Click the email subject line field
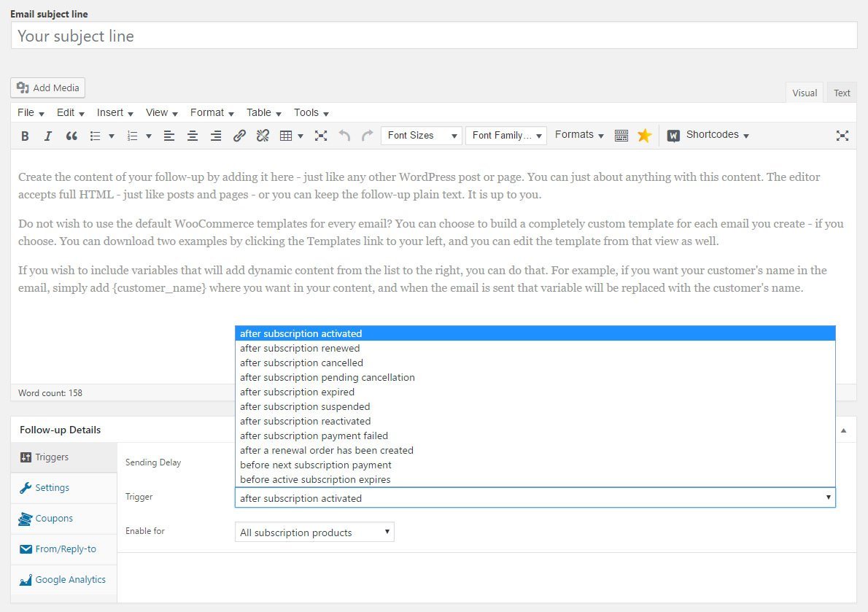This screenshot has height=612, width=868. point(434,36)
